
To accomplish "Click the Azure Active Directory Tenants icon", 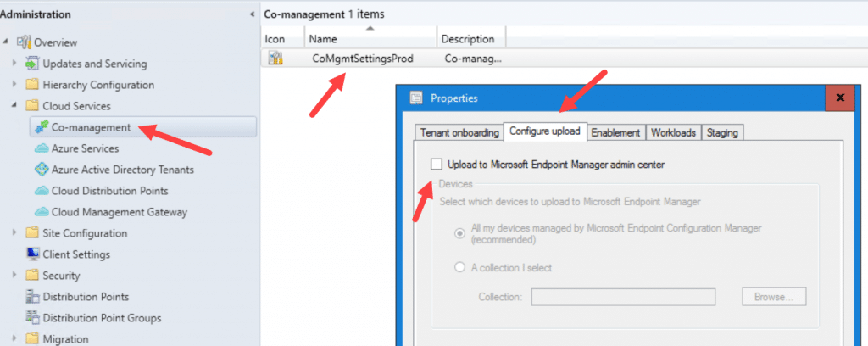I will pos(42,170).
